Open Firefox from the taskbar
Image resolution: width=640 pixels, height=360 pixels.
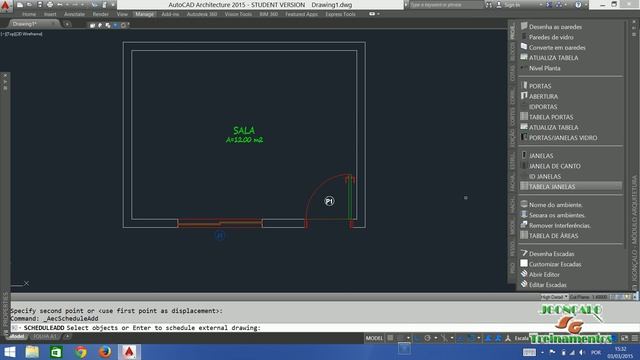[105, 352]
